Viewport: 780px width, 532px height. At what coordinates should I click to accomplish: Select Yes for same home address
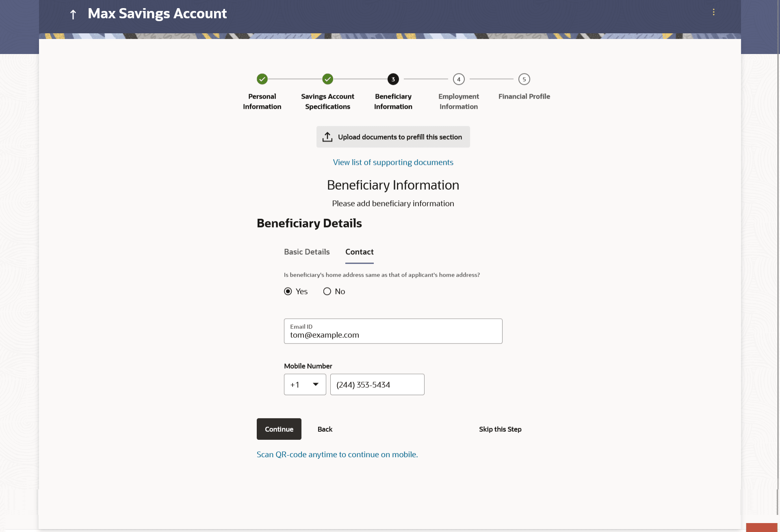coord(288,292)
